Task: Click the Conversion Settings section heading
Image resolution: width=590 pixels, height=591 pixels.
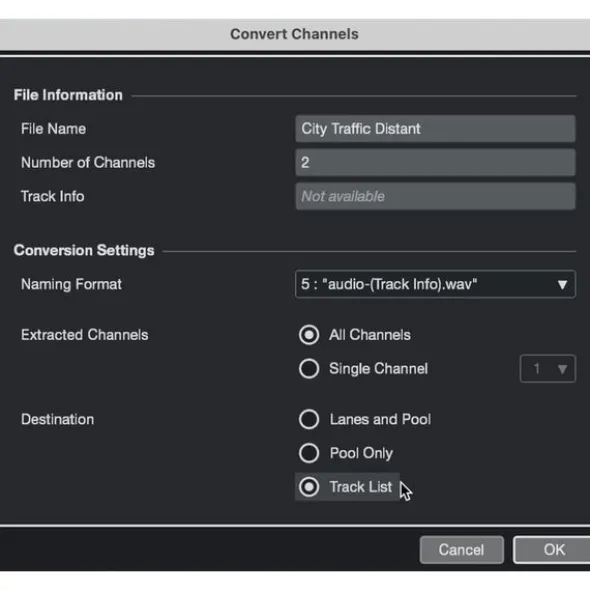Action: coord(84,250)
